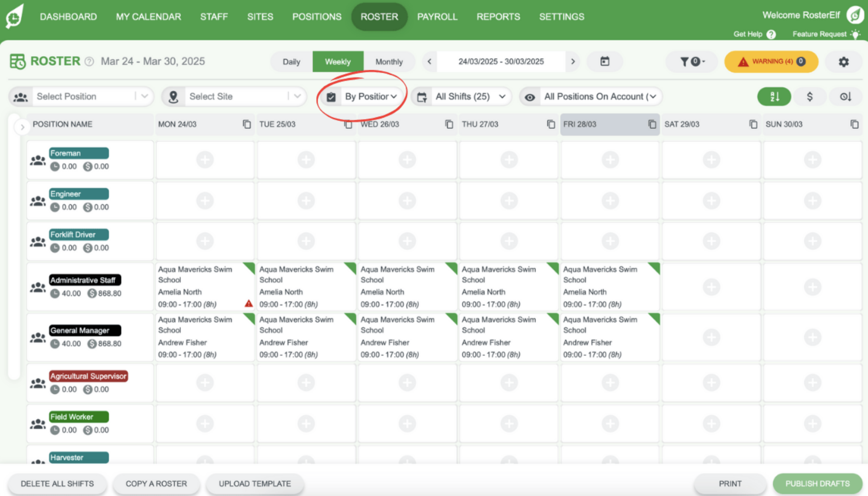
Task: Open the By Position view dropdown
Action: click(370, 96)
